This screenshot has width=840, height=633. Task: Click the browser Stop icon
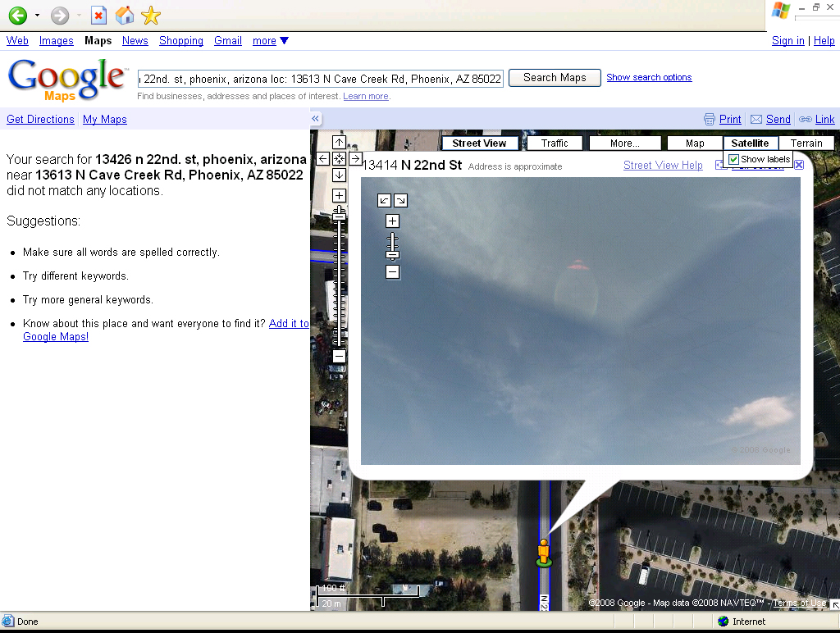pyautogui.click(x=98, y=16)
